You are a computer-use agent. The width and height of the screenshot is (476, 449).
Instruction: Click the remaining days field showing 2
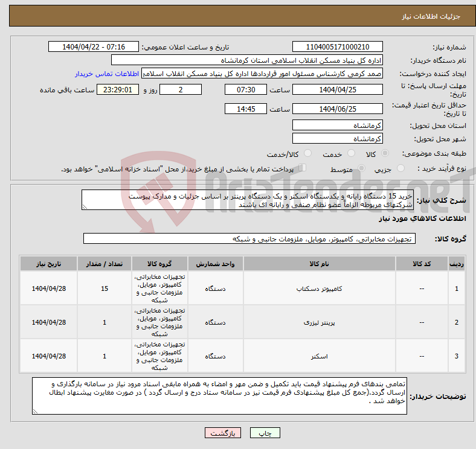181,89
